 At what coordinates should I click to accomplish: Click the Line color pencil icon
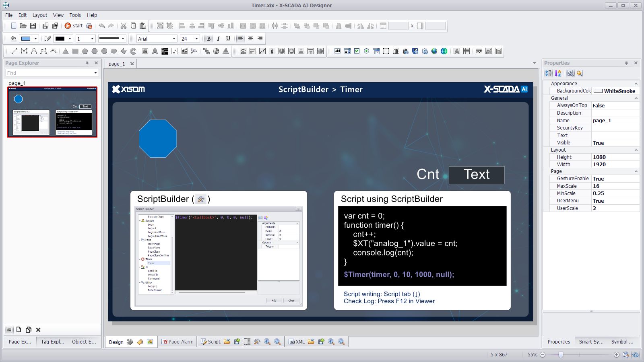[47, 39]
